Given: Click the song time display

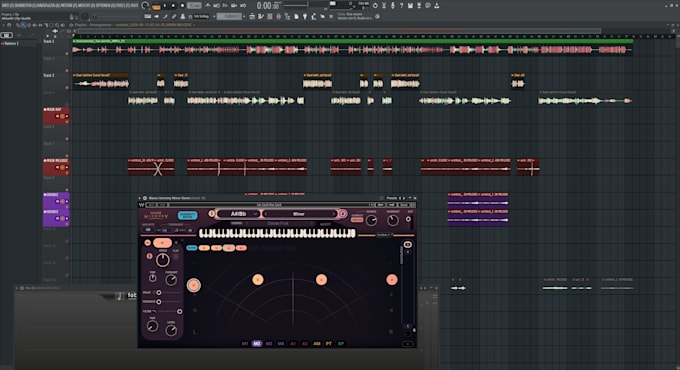Looking at the screenshot, I should pyautogui.click(x=268, y=6).
